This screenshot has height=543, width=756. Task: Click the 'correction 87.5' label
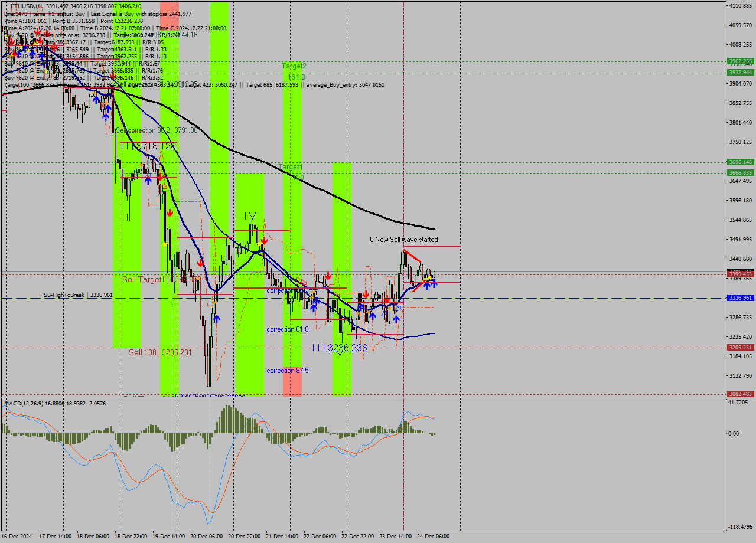(288, 371)
